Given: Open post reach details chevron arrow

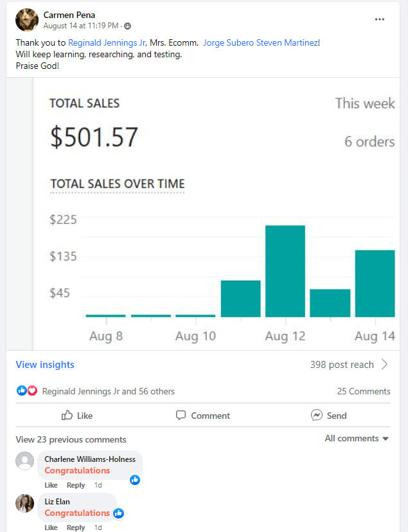Looking at the screenshot, I should (x=384, y=365).
